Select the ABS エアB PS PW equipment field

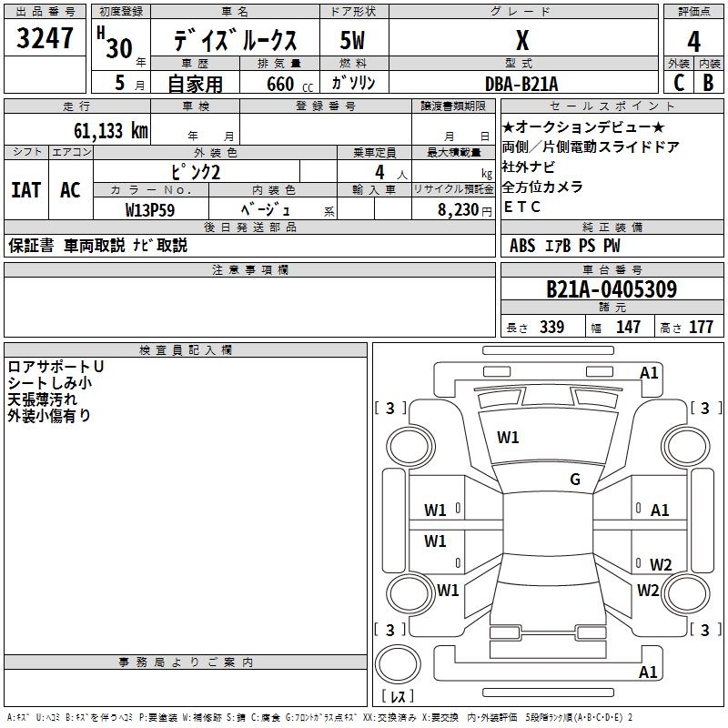565,246
